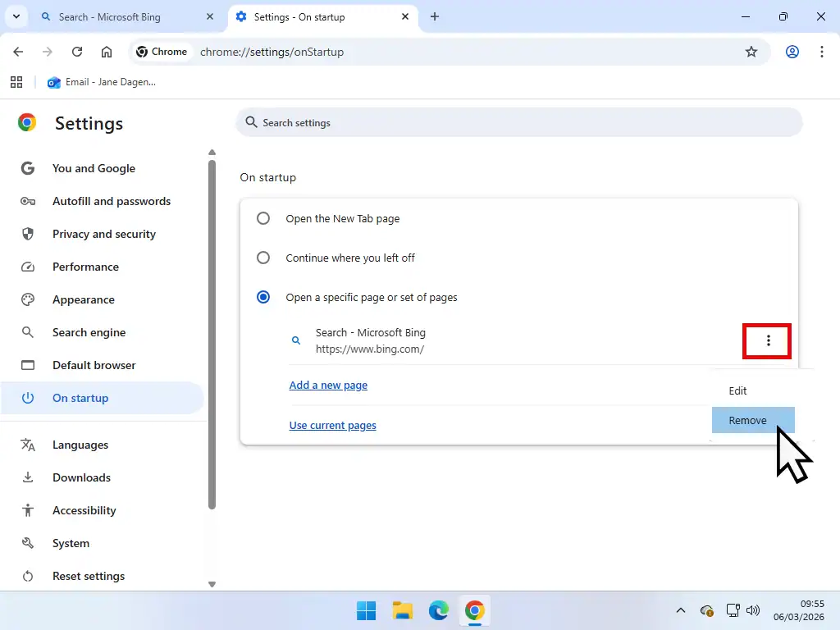This screenshot has height=630, width=840.
Task: Choose Edit from the page options menu
Action: tap(737, 390)
